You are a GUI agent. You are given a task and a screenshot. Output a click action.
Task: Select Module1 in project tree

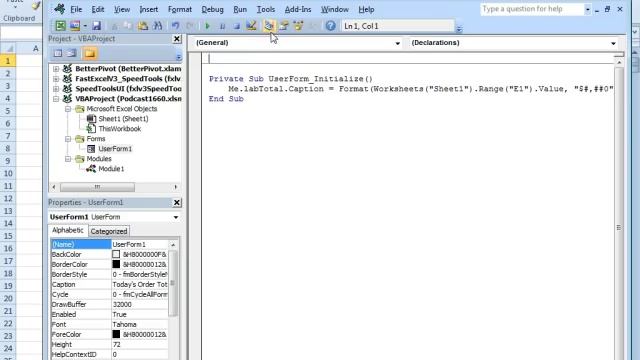(x=111, y=169)
